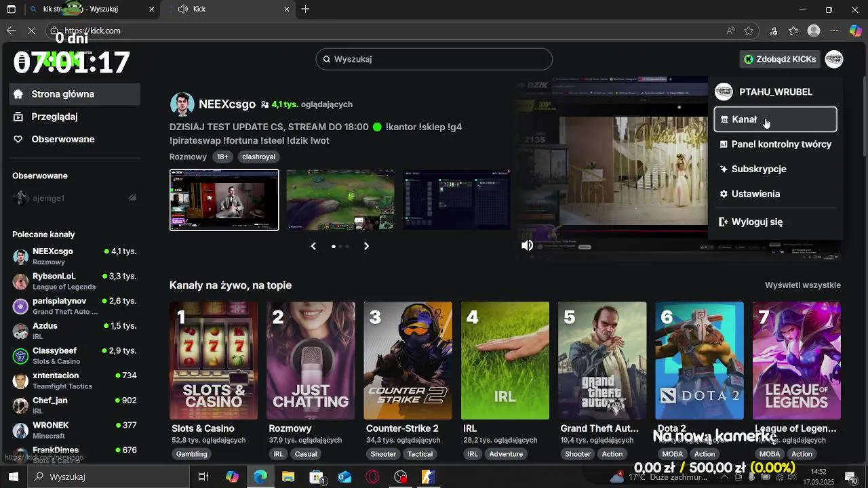The height and width of the screenshot is (488, 868).
Task: Open recommended channel Classybeef
Action: (75, 356)
